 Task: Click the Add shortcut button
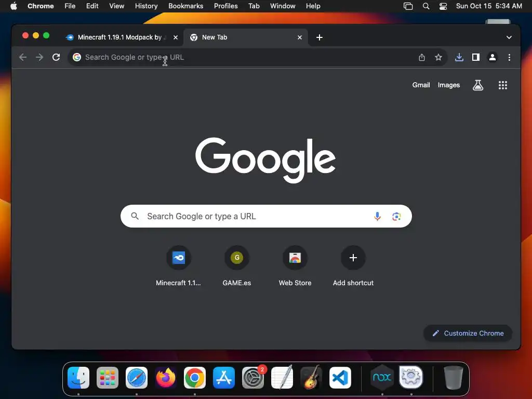[x=353, y=267]
